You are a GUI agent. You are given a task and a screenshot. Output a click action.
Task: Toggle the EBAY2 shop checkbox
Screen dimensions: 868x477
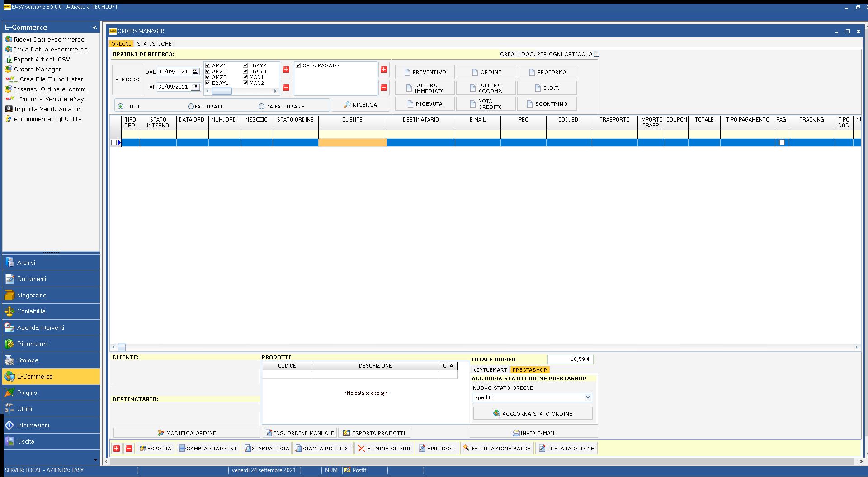(x=245, y=65)
